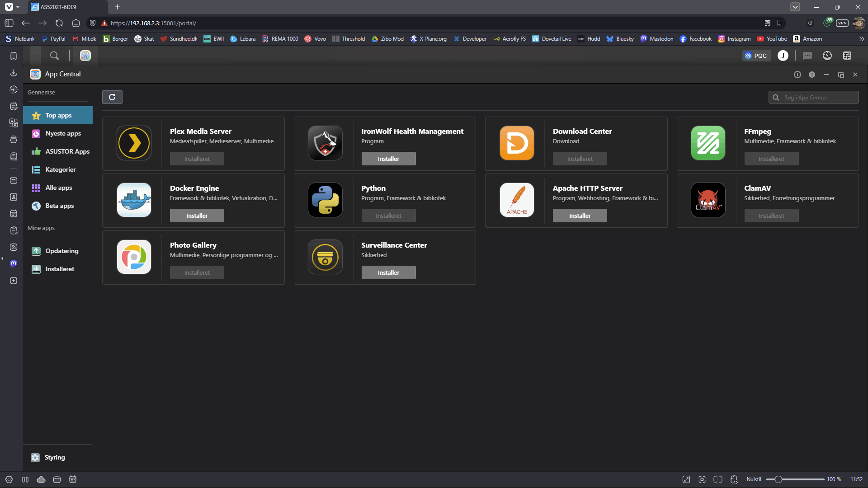Open the Plex Media Server app icon
Screen dimensions: 868x488
[134, 143]
